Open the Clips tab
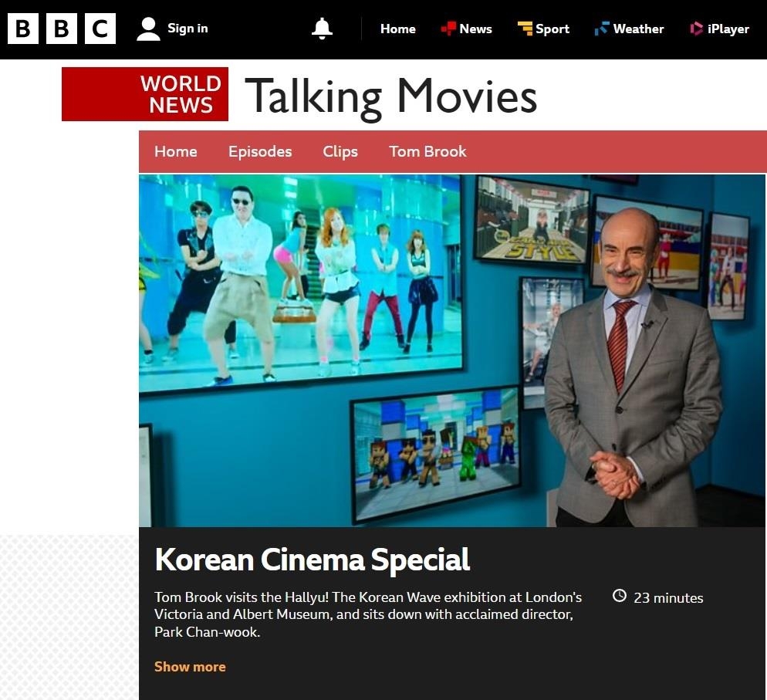Image resolution: width=767 pixels, height=700 pixels. [340, 151]
